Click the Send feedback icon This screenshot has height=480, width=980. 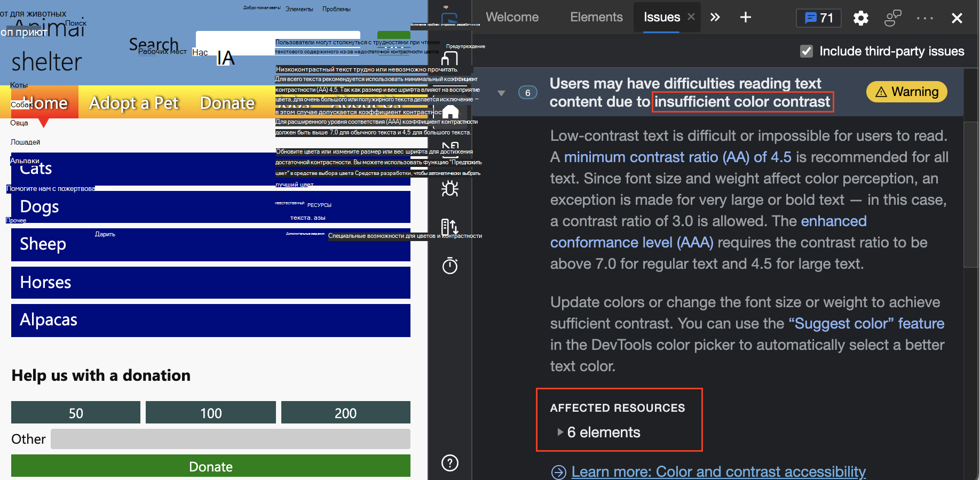[892, 18]
